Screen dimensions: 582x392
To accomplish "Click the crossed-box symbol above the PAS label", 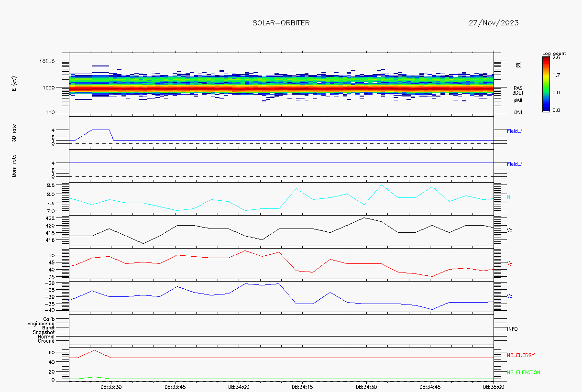I will [518, 65].
